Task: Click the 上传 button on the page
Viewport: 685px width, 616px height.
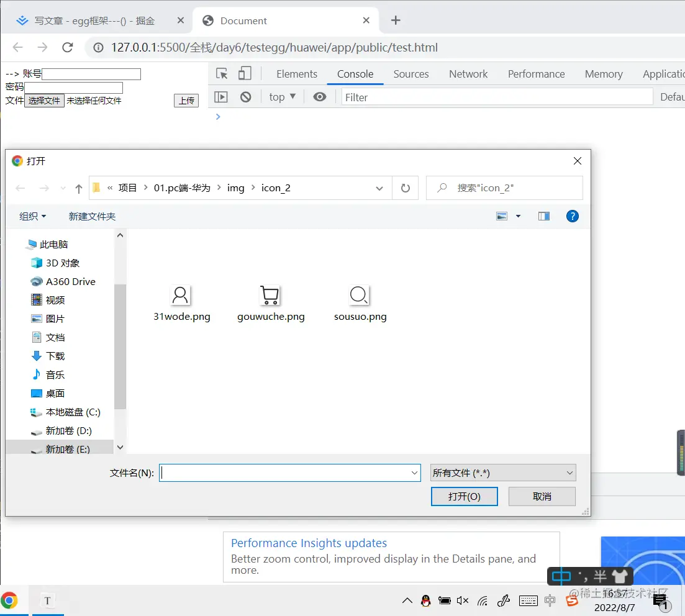Action: pos(186,101)
